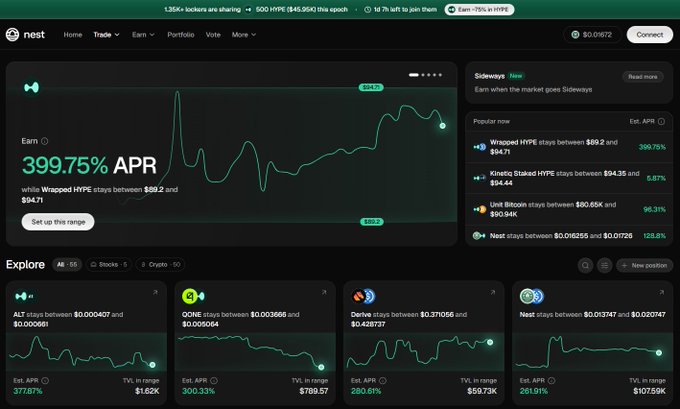This screenshot has width=680, height=409.
Task: Click the clock icon in top banner
Action: [367, 10]
